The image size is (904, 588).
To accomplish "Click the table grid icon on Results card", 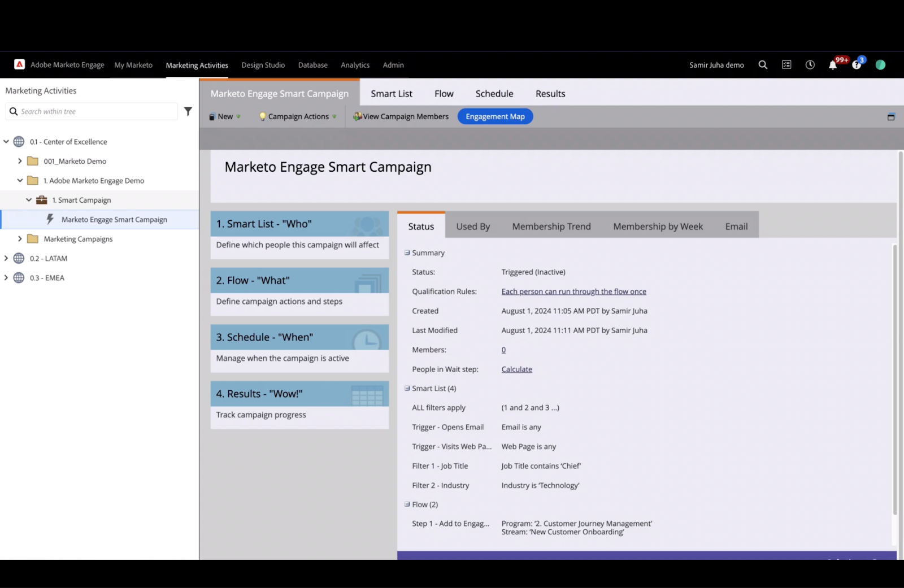I will coord(367,395).
